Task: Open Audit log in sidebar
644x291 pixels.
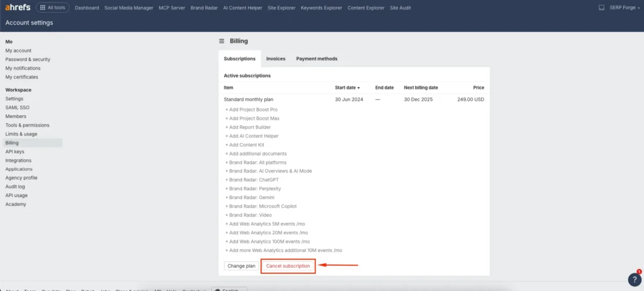Action: (x=15, y=186)
